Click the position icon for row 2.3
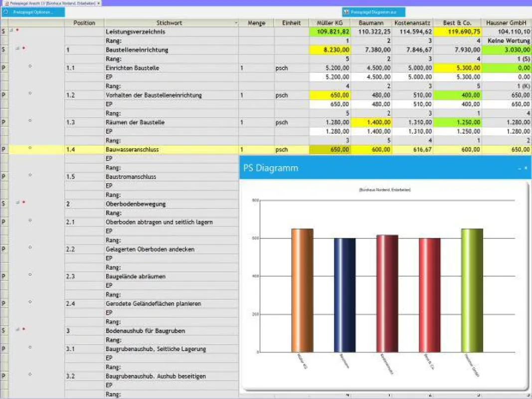The width and height of the screenshot is (532, 399). [x=30, y=274]
